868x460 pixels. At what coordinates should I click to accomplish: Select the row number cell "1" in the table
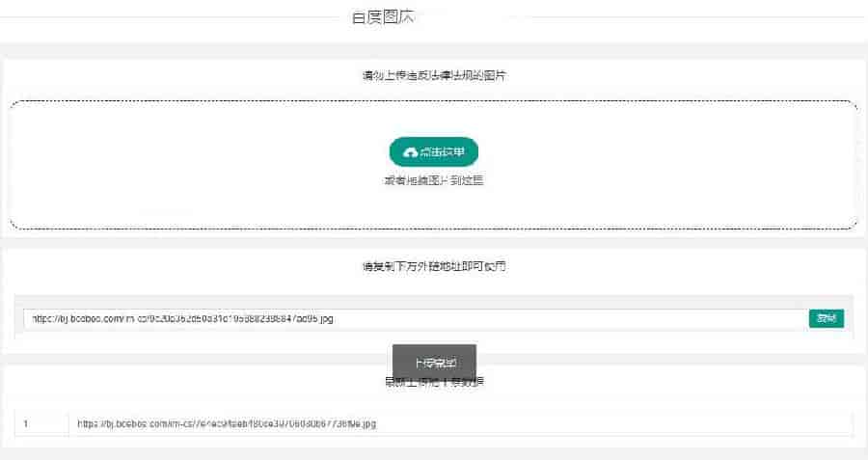coord(41,424)
